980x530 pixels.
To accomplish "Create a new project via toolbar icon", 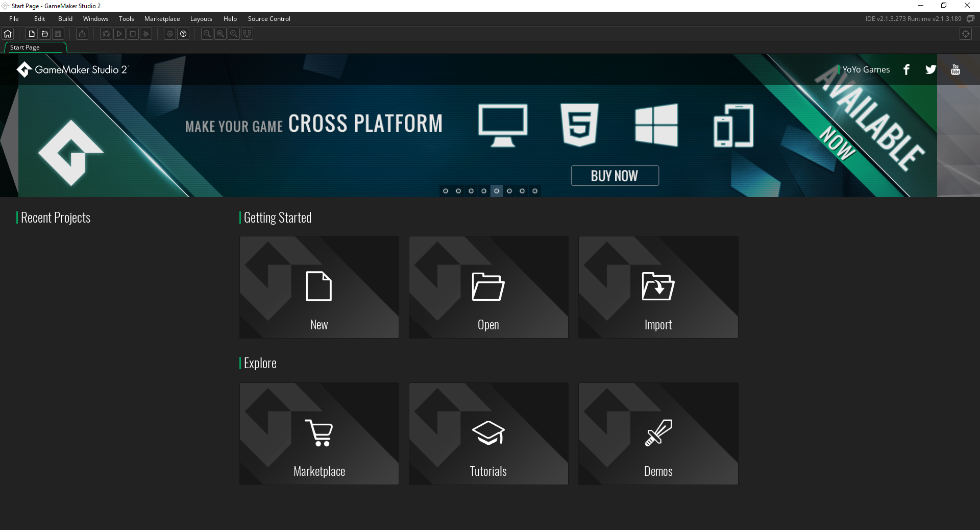I will tap(32, 34).
